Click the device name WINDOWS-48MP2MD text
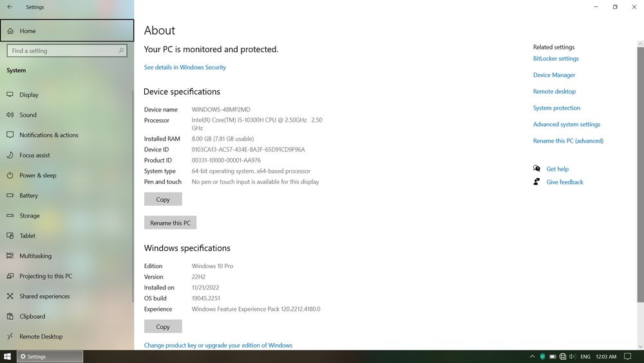Viewport: 644px width, 363px height. [x=220, y=110]
